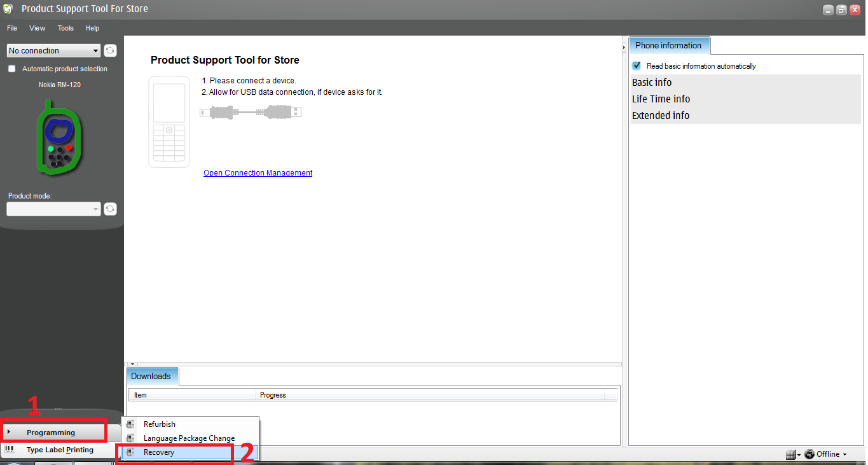Click the USB cable illustration
Image resolution: width=868 pixels, height=465 pixels.
[251, 112]
